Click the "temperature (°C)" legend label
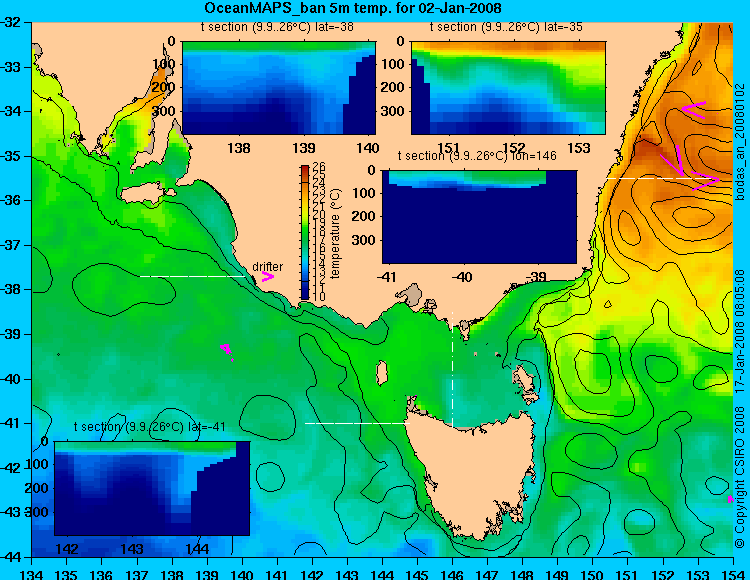Image resolution: width=750 pixels, height=580 pixels. click(x=335, y=233)
